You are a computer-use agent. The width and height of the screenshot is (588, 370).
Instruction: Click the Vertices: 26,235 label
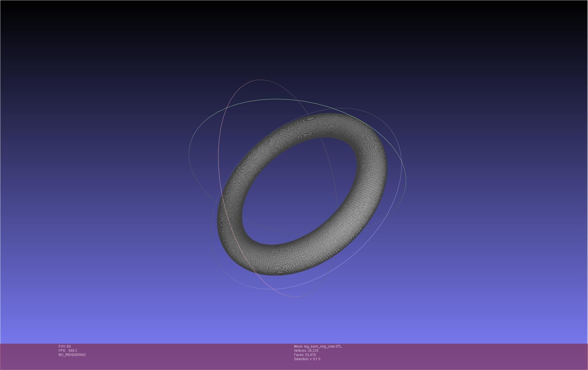click(x=306, y=351)
